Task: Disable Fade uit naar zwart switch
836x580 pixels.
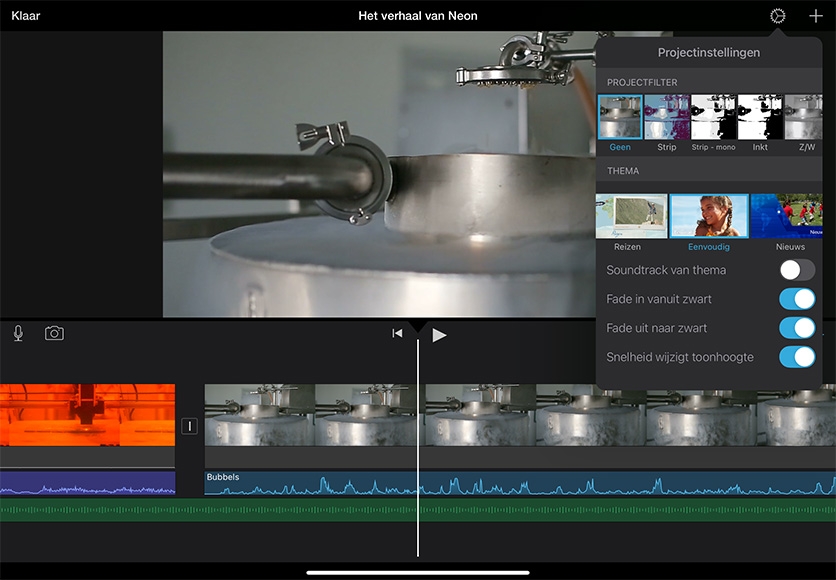Action: (x=797, y=328)
